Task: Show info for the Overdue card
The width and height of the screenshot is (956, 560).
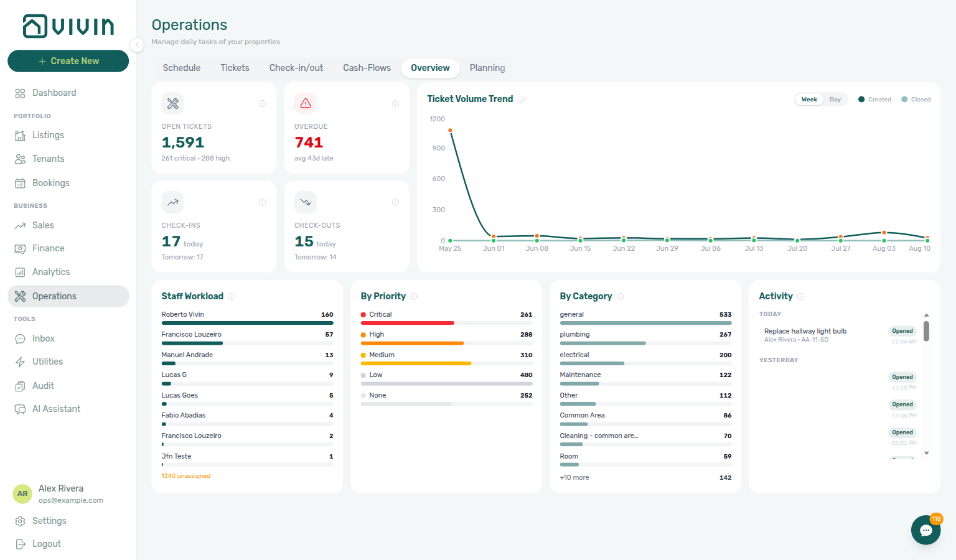Action: pos(395,103)
